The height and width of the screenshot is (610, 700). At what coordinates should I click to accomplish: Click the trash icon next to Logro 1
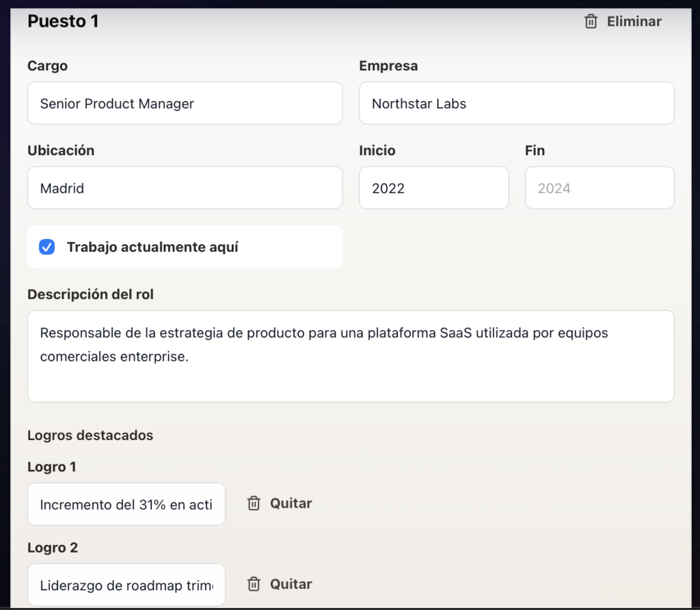254,503
